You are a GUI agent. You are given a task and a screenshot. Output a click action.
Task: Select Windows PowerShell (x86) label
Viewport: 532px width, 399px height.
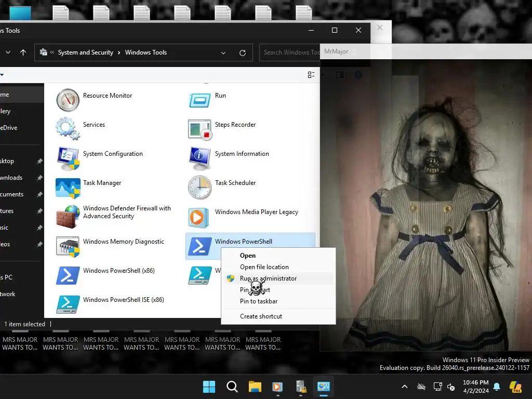tap(119, 271)
